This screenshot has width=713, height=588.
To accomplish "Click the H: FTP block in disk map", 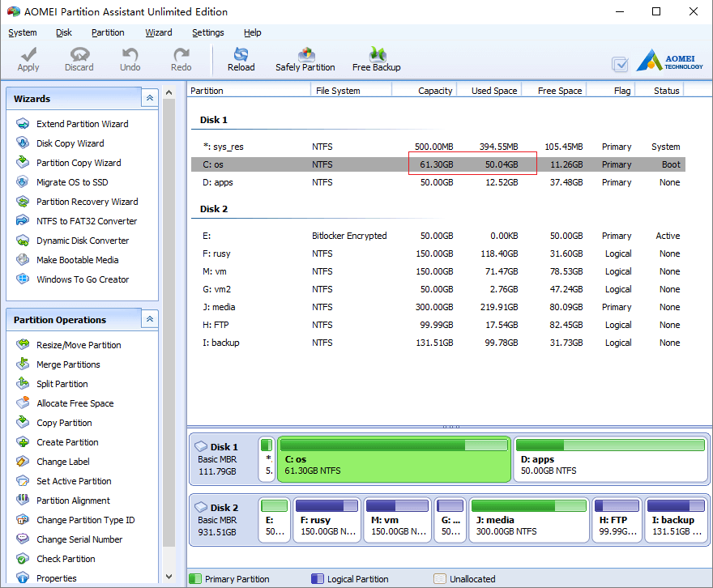I will (617, 520).
